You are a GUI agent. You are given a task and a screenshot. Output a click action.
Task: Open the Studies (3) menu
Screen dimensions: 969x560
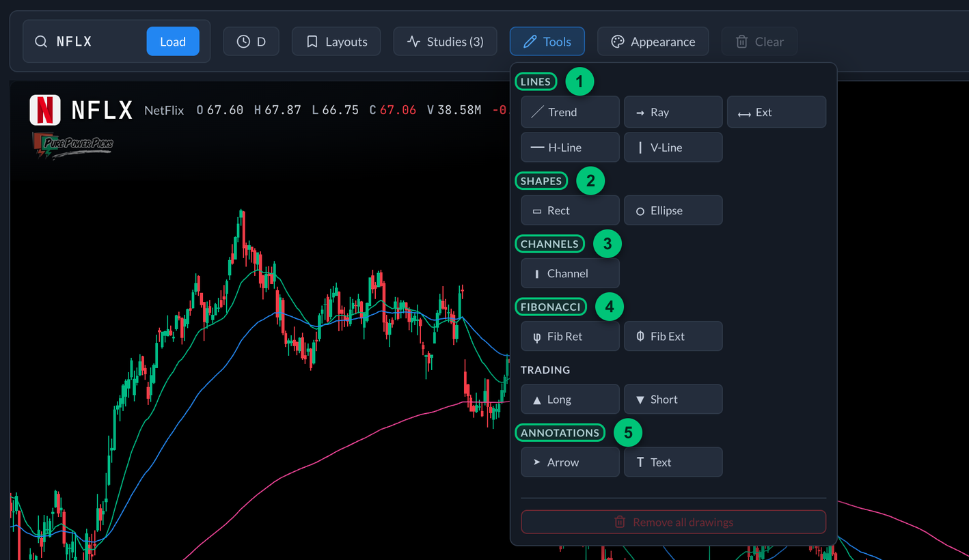click(x=445, y=42)
